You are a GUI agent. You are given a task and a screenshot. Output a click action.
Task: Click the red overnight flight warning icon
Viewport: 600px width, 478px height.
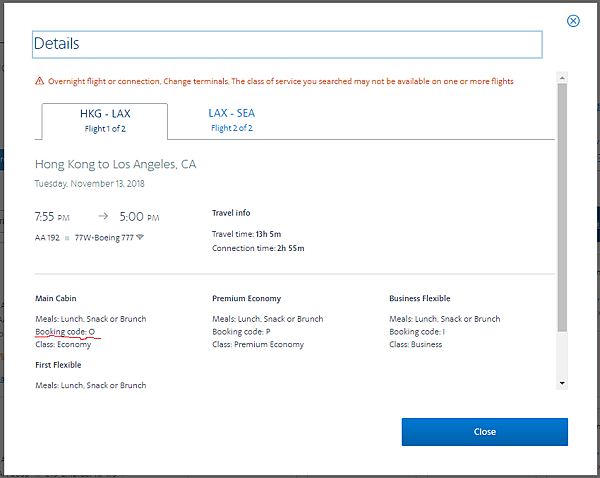coord(39,81)
